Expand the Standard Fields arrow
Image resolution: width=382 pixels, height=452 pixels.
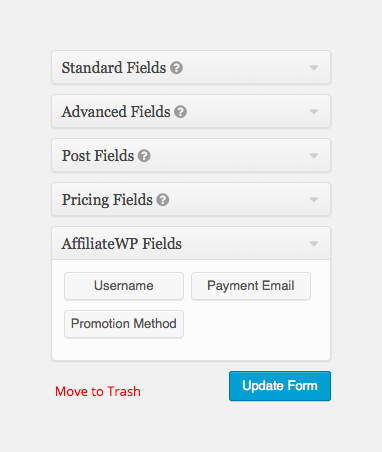click(x=314, y=68)
